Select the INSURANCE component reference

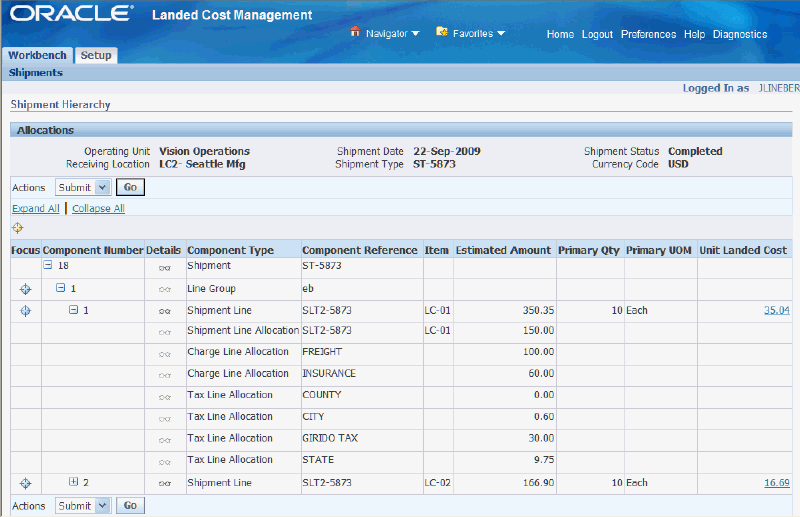329,374
